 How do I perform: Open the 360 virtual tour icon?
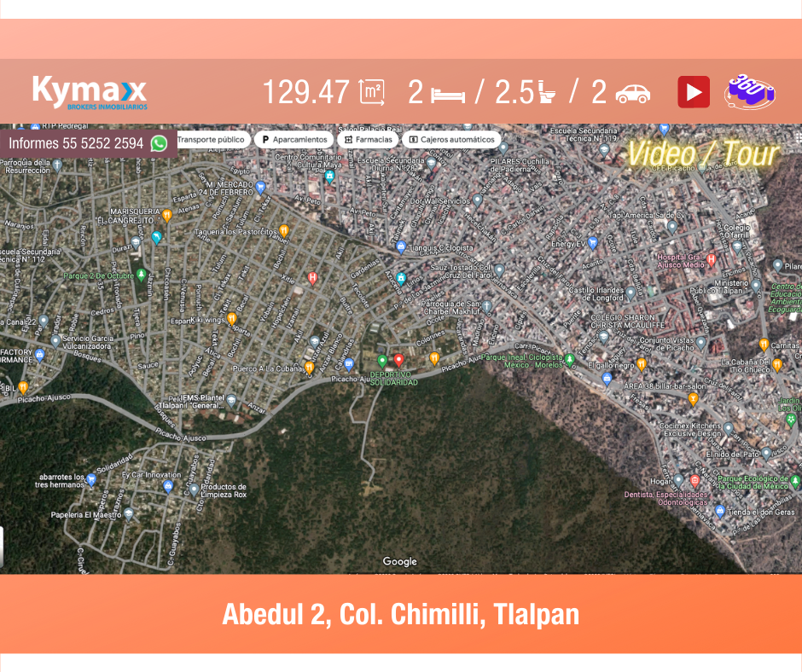pos(750,92)
